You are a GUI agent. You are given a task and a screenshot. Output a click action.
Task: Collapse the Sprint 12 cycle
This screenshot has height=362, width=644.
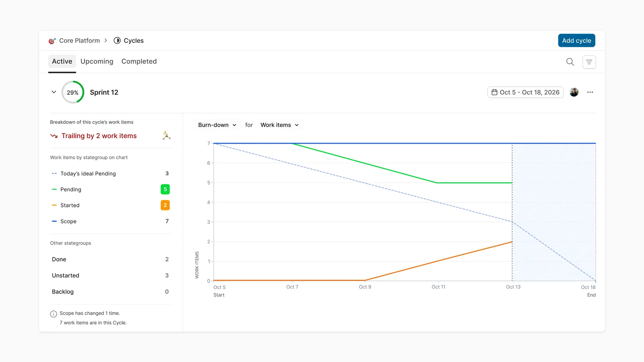[54, 92]
